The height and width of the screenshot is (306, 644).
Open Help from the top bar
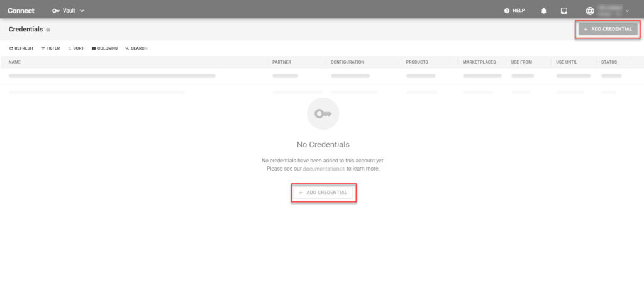514,11
